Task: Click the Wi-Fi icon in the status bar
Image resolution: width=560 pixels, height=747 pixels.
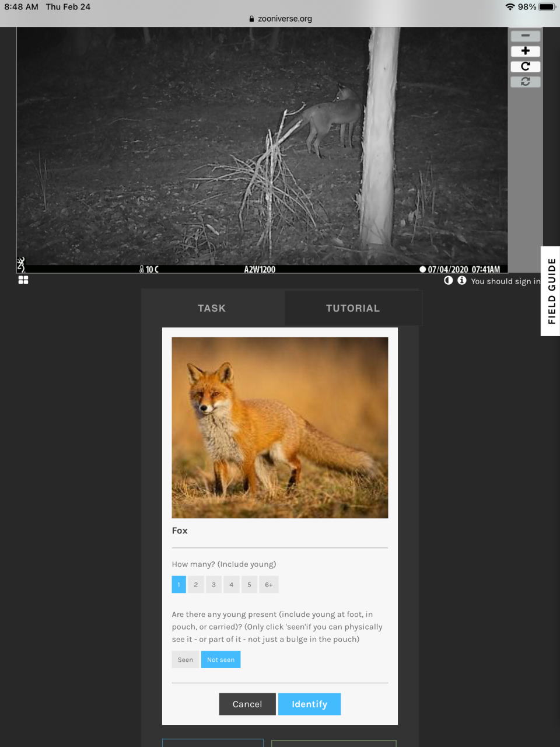Action: [510, 7]
